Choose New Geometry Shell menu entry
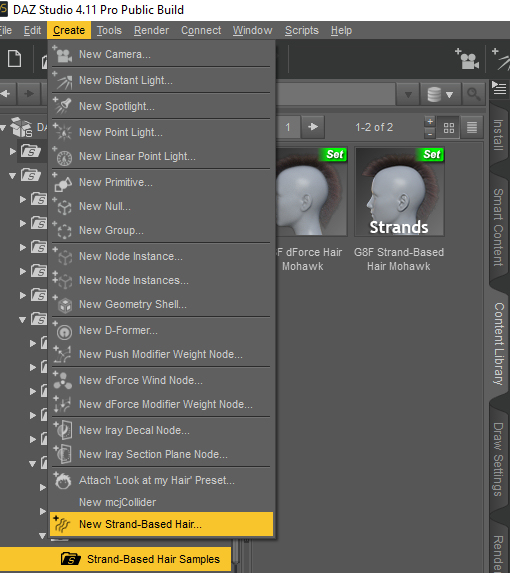The width and height of the screenshot is (510, 573). click(161, 304)
